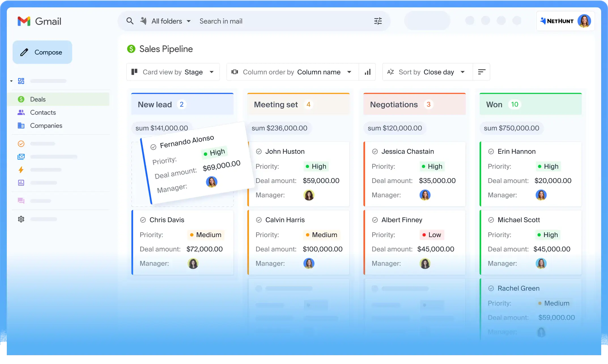The width and height of the screenshot is (608, 364).
Task: Open the Workflows lightning icon in sidebar
Action: [21, 170]
